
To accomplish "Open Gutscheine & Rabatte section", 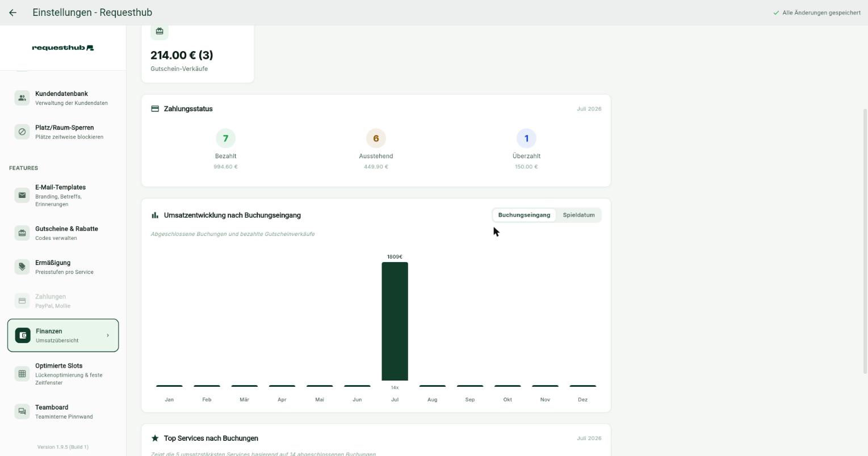I will 63,233.
